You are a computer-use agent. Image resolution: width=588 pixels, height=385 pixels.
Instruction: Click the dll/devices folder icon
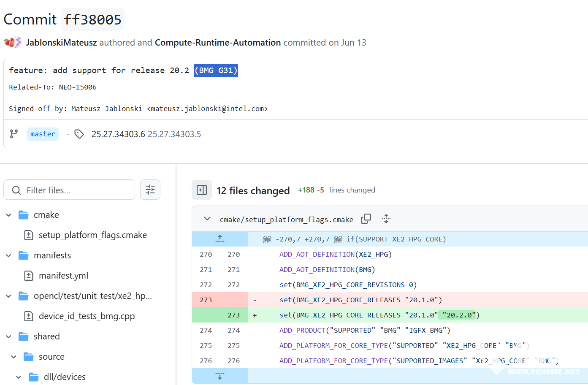(34, 377)
